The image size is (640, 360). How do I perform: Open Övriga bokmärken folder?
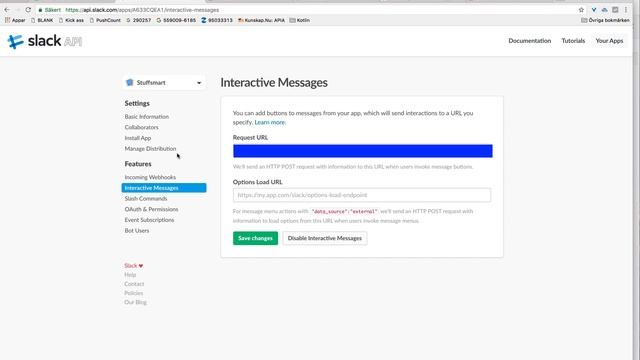pos(605,20)
